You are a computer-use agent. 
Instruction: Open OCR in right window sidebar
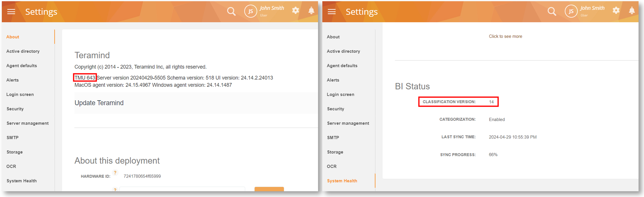point(332,166)
